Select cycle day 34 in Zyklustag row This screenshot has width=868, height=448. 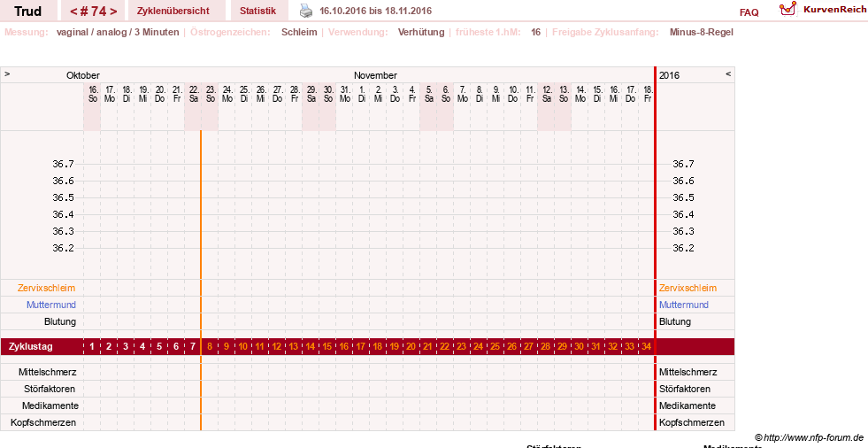[x=646, y=347]
